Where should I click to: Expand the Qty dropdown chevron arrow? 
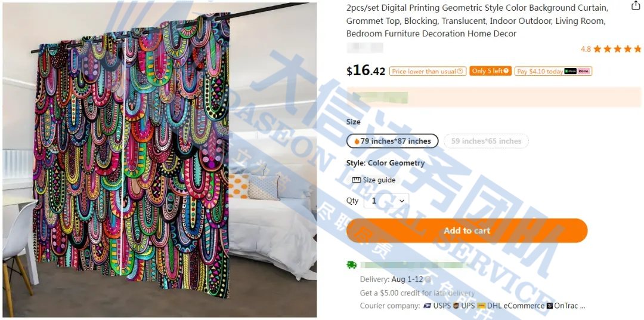click(x=402, y=201)
